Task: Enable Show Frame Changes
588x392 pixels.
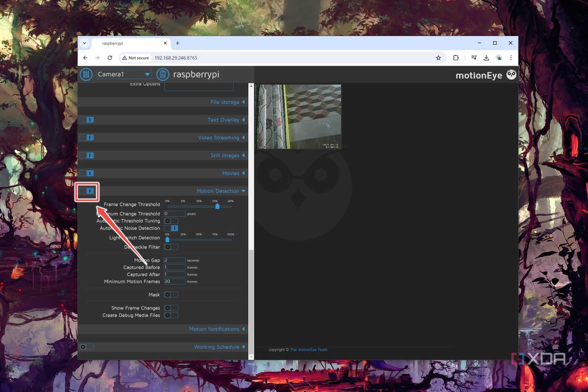Action: [x=171, y=308]
